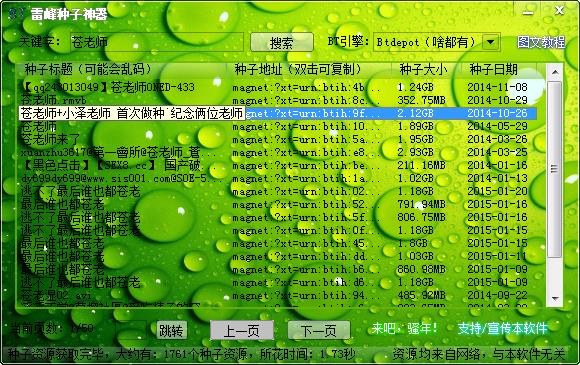This screenshot has height=365, width=580.
Task: Click the vertical scrollbar thumb
Action: [554, 169]
